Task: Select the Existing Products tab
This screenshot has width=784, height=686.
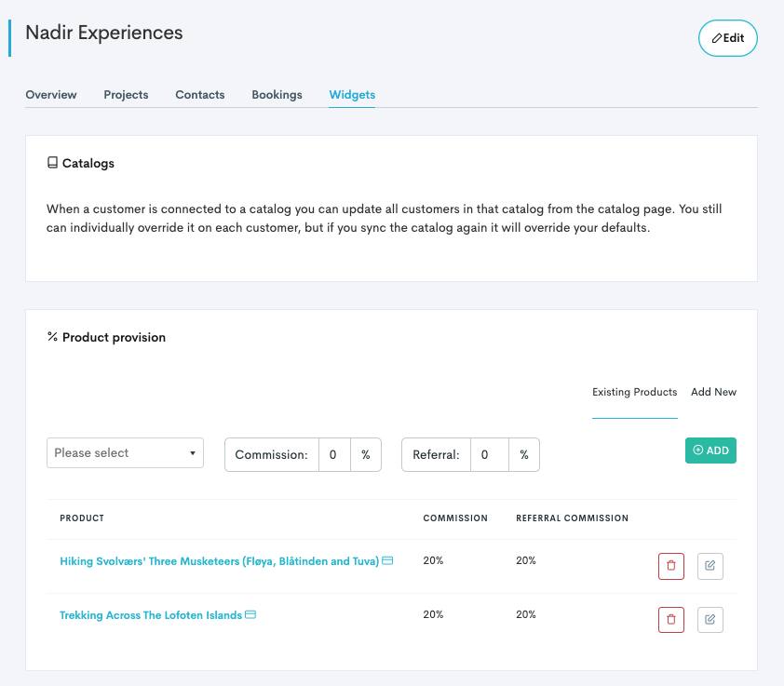Action: tap(634, 392)
